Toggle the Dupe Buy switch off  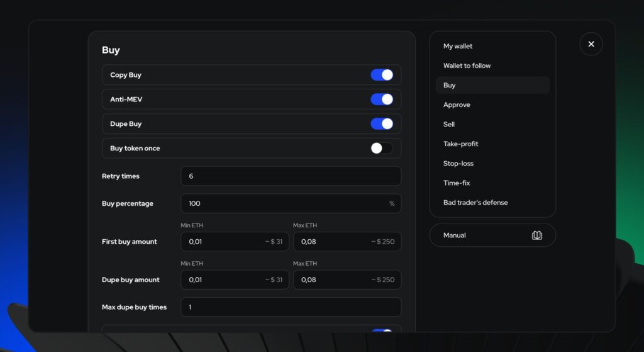point(382,124)
